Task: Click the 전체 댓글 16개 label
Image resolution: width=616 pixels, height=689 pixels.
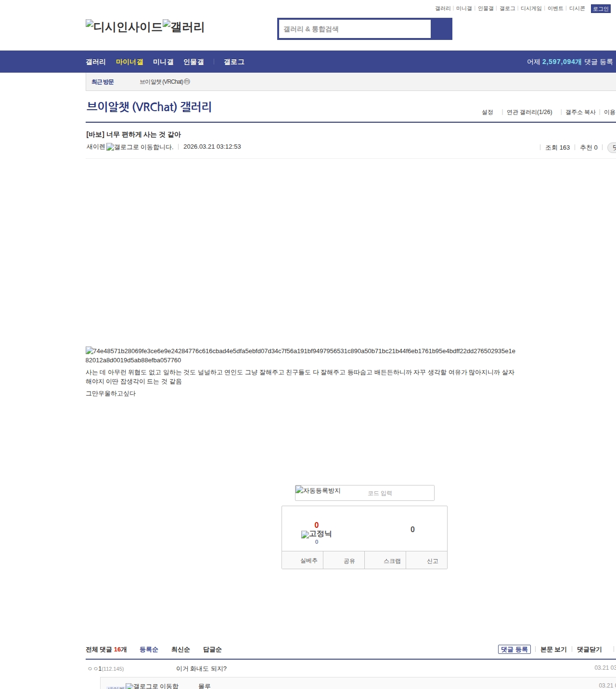Action: tap(106, 650)
